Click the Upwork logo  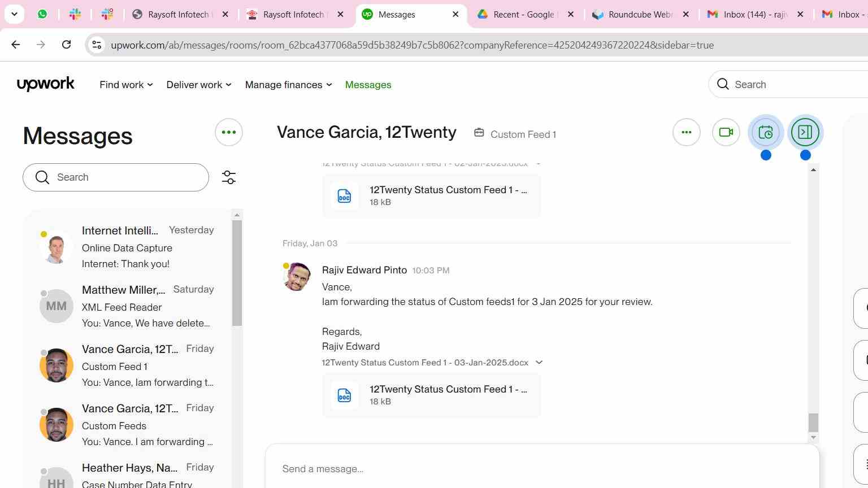tap(46, 84)
